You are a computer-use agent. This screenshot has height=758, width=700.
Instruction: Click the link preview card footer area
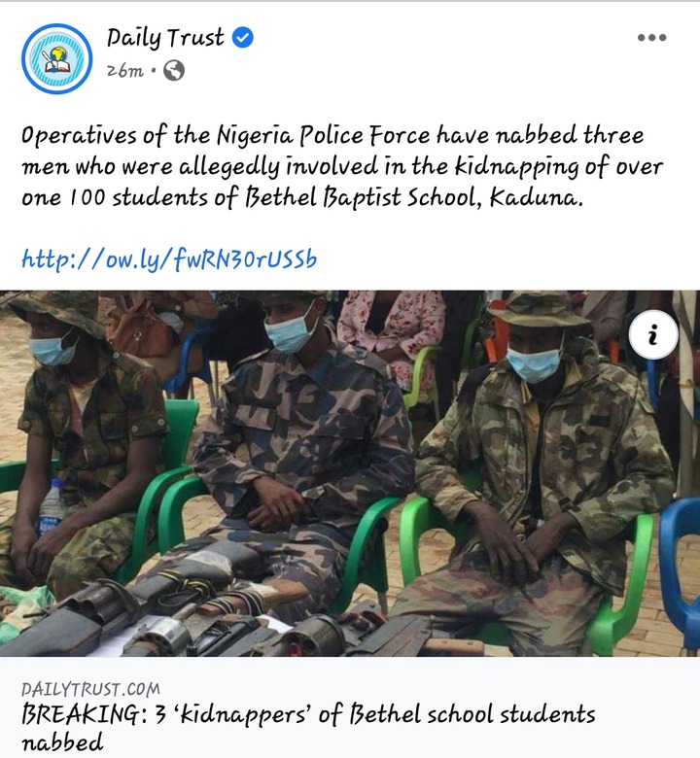click(350, 707)
